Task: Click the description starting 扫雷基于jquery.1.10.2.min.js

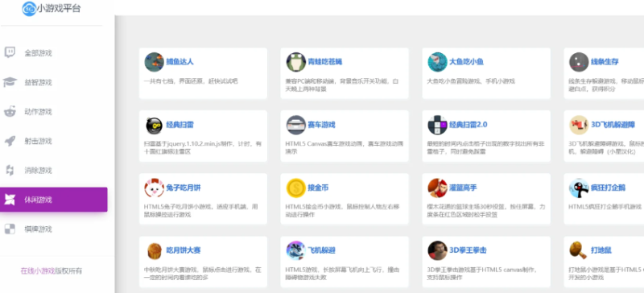Action: click(x=203, y=148)
